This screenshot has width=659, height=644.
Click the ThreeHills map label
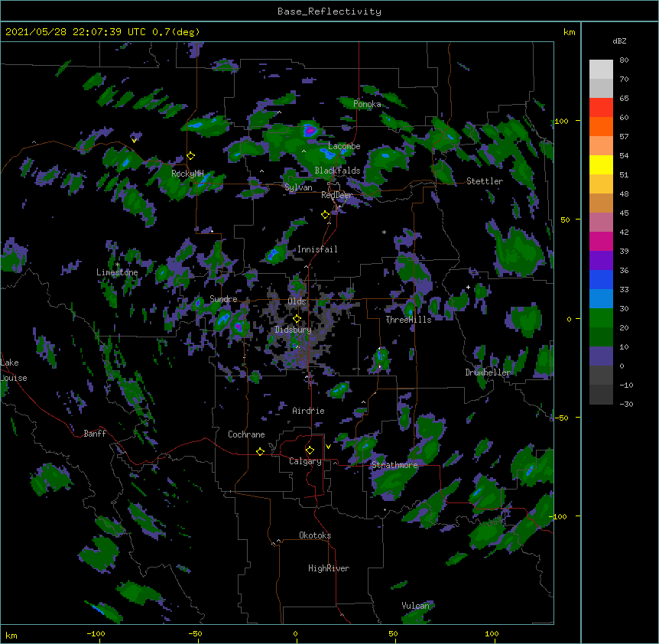point(408,320)
